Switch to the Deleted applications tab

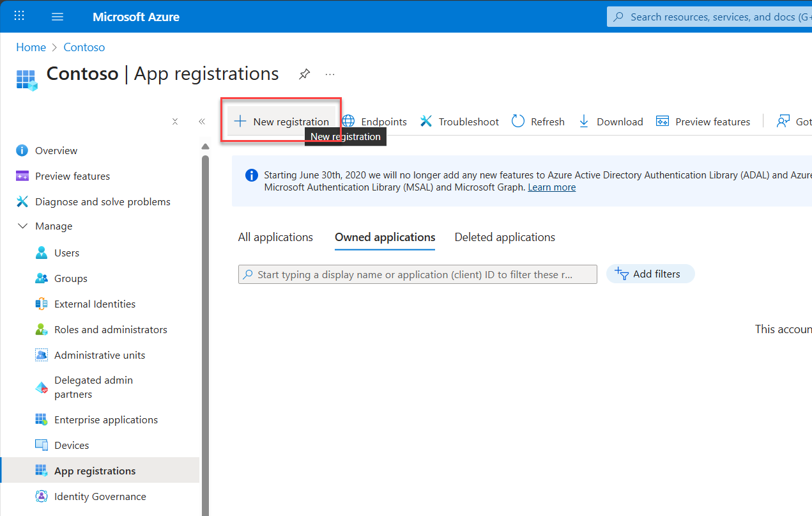click(505, 237)
